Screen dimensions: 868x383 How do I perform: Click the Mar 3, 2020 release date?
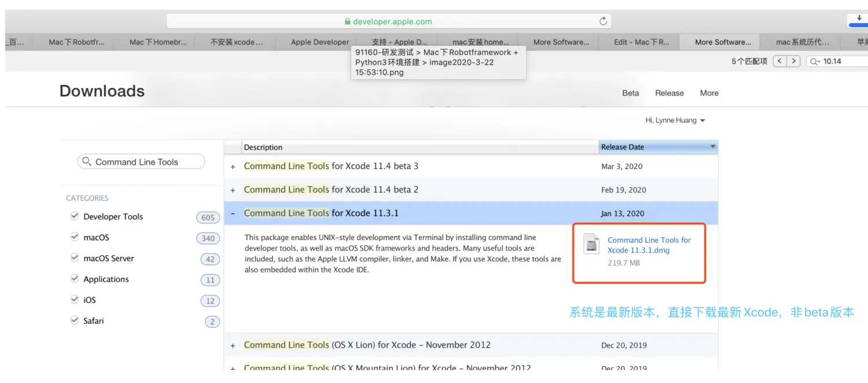(622, 167)
